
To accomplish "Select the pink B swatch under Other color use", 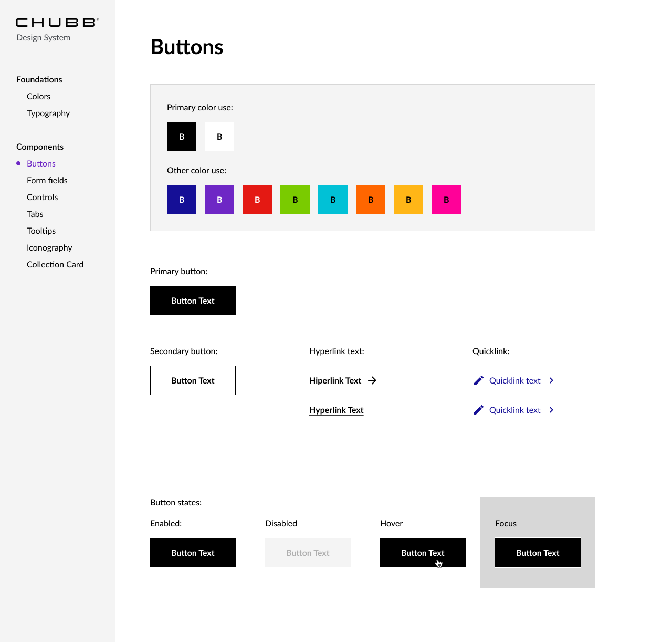I will click(x=446, y=200).
